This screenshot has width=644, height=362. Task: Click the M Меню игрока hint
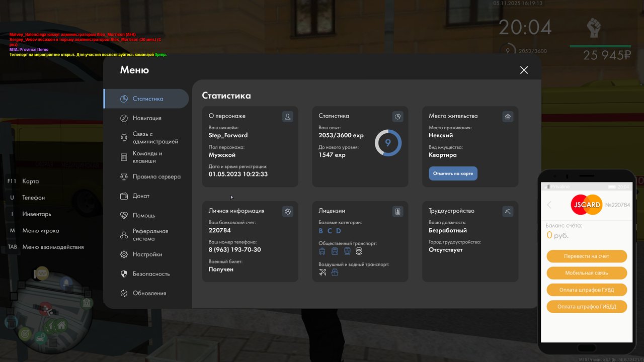pyautogui.click(x=34, y=231)
